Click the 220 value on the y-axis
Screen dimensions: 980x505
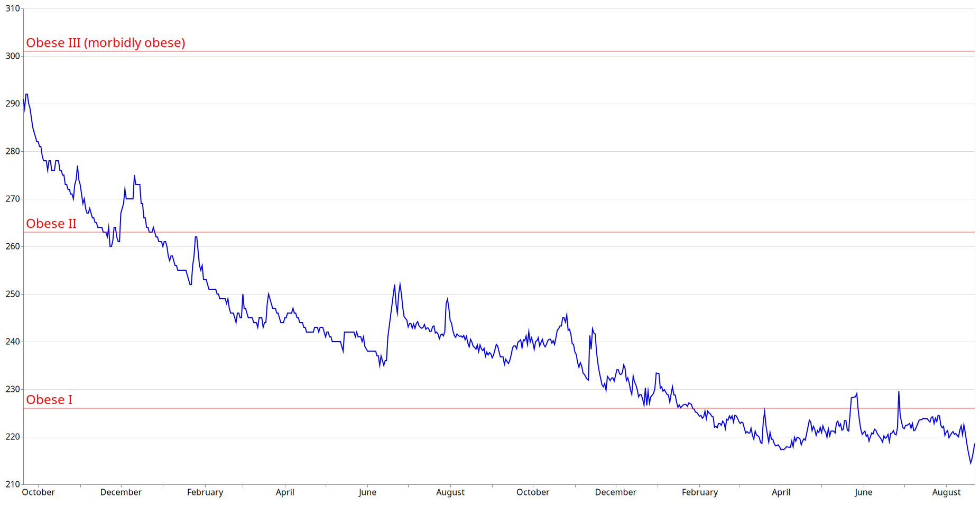(x=13, y=437)
